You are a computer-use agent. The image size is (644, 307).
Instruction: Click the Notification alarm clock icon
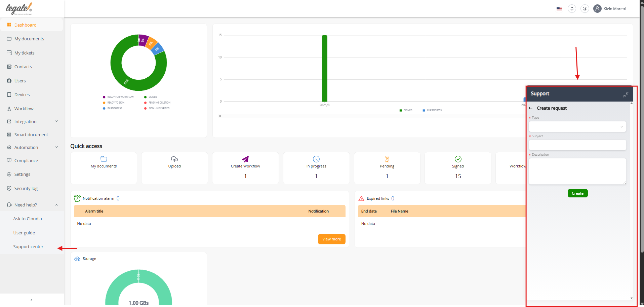pyautogui.click(x=77, y=198)
